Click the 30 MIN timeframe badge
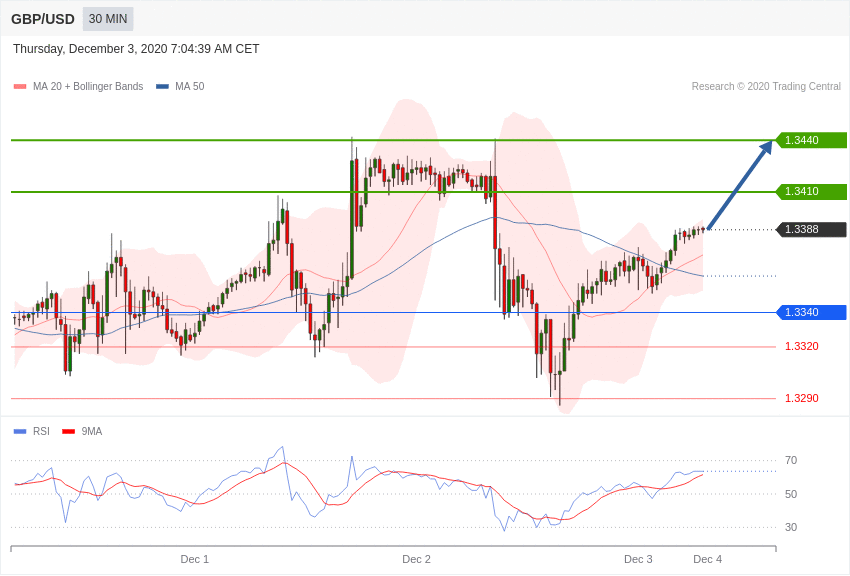850x576 pixels. pyautogui.click(x=108, y=19)
